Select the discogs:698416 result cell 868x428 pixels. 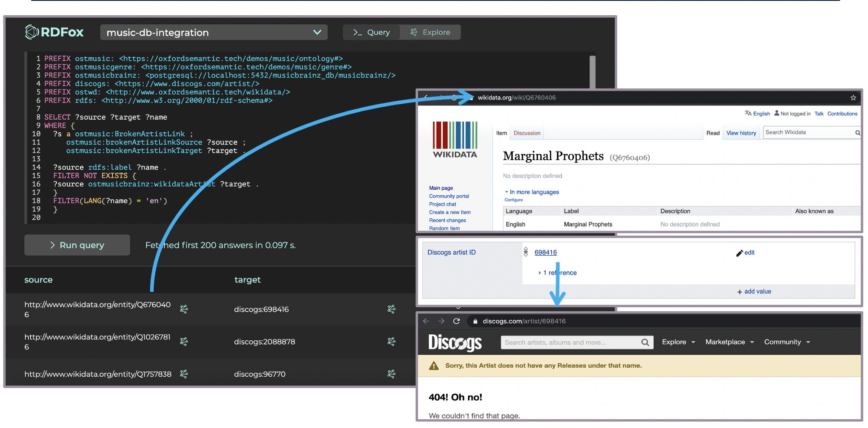point(261,309)
